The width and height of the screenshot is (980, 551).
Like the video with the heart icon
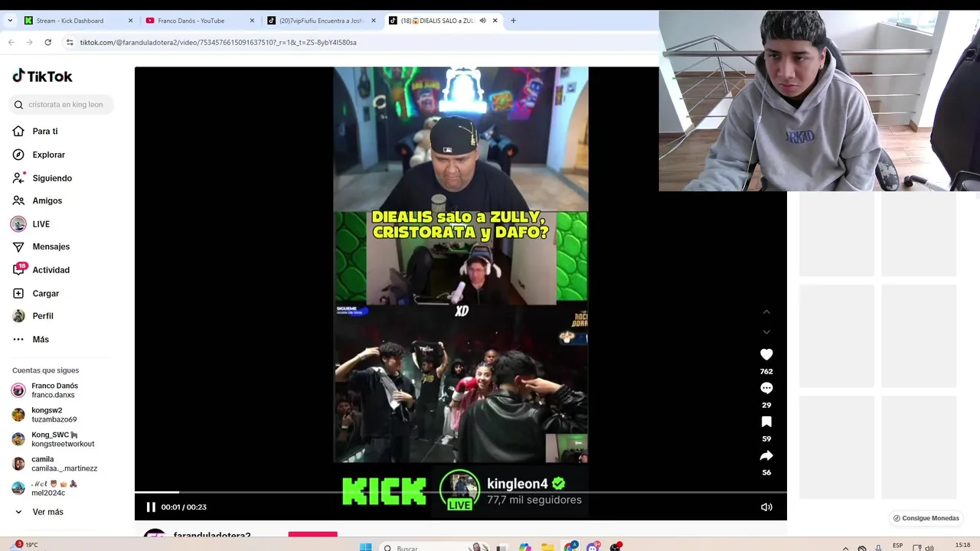tap(766, 354)
